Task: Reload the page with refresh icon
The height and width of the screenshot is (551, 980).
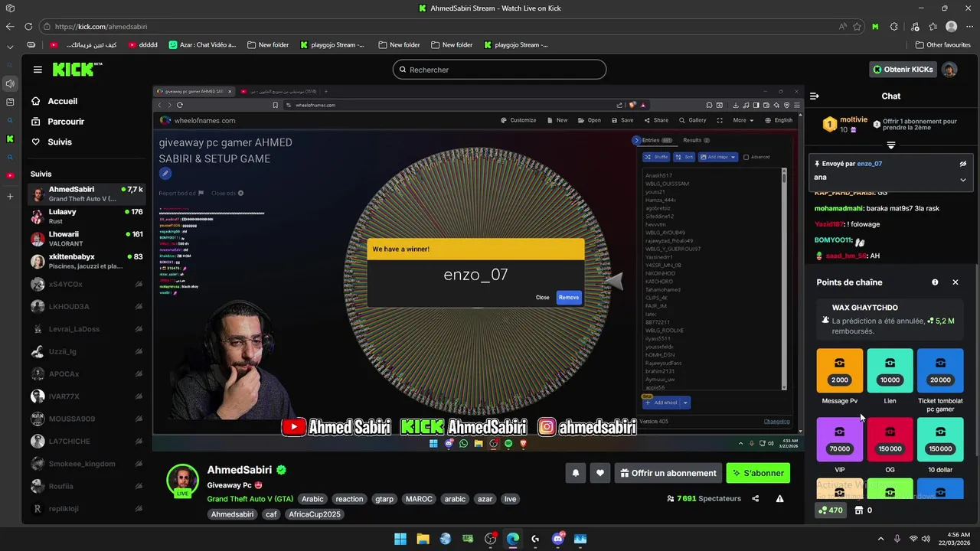Action: [x=28, y=26]
